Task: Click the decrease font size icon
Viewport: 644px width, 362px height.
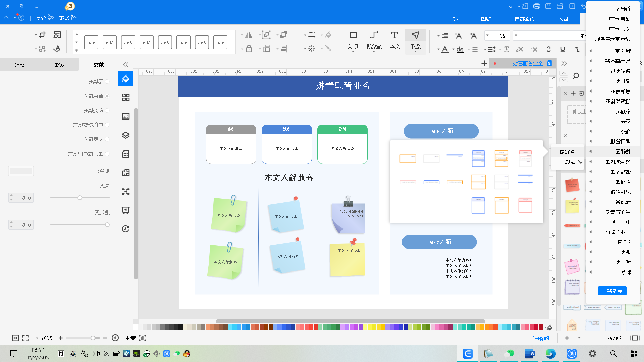Action: [x=458, y=35]
